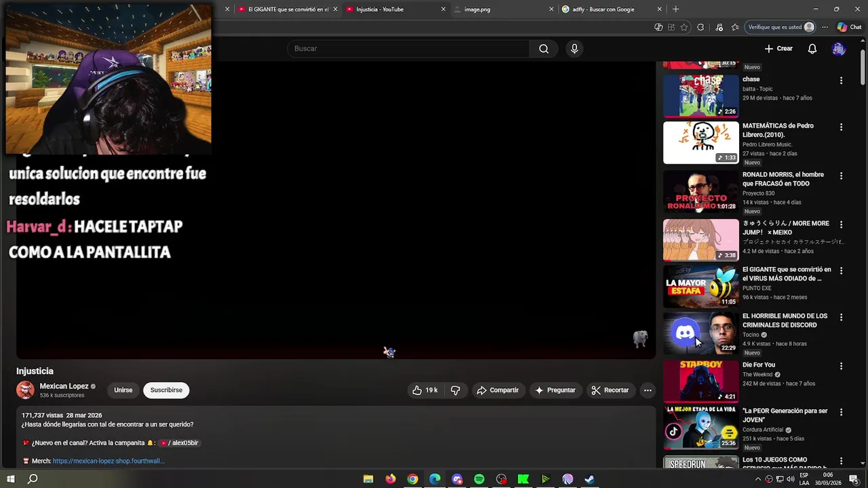Open options for 'RONALD MORRIS' video
868x488 pixels.
[841, 176]
